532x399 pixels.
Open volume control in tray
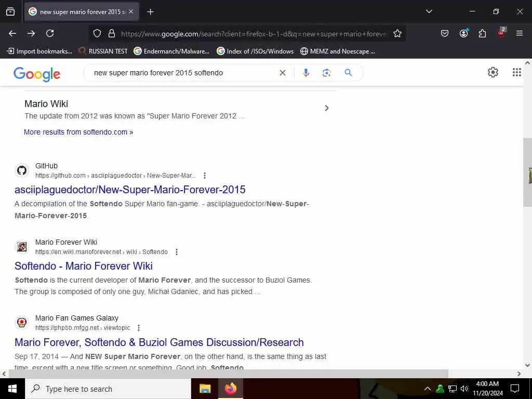[464, 389]
